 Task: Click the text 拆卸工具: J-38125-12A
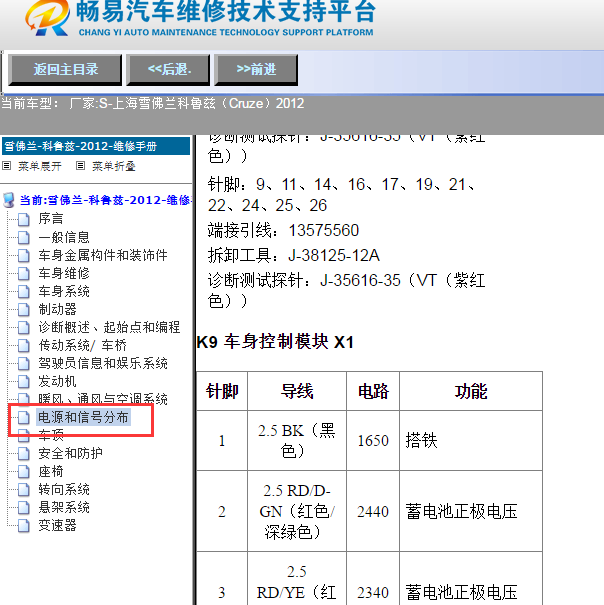coord(294,255)
